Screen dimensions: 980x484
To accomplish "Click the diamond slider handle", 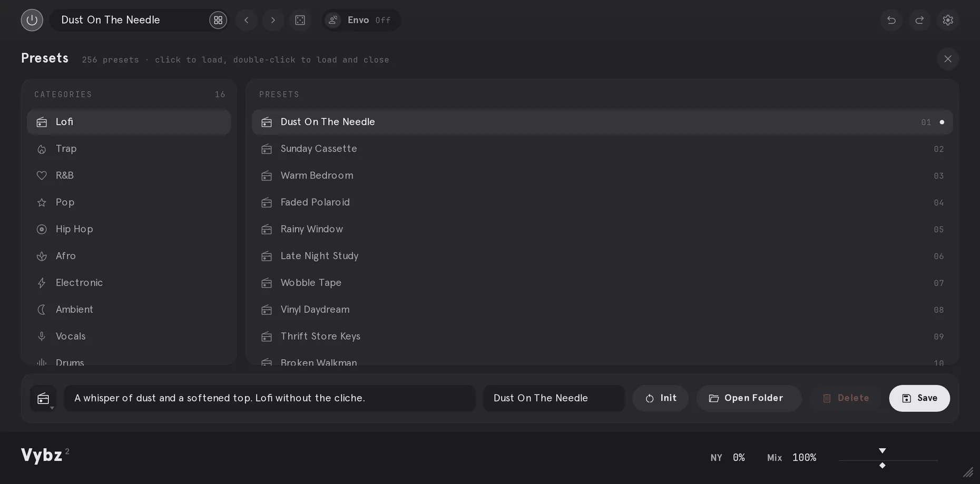I will click(883, 466).
